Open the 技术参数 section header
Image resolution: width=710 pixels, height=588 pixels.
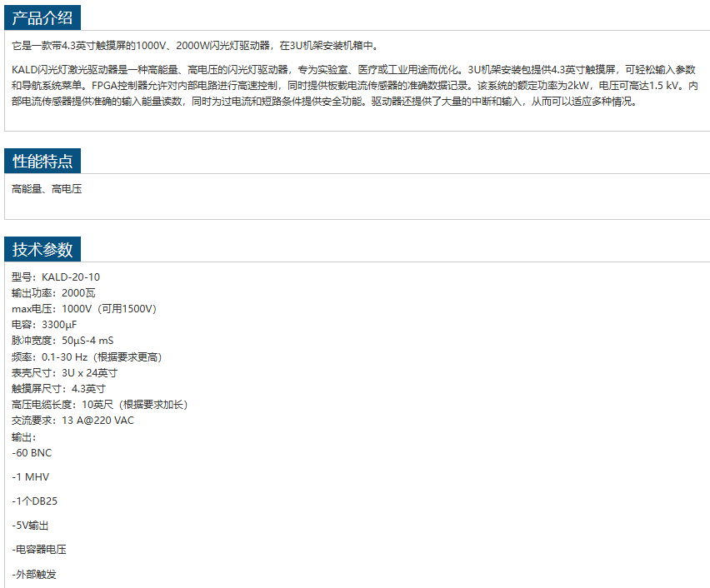pyautogui.click(x=42, y=249)
